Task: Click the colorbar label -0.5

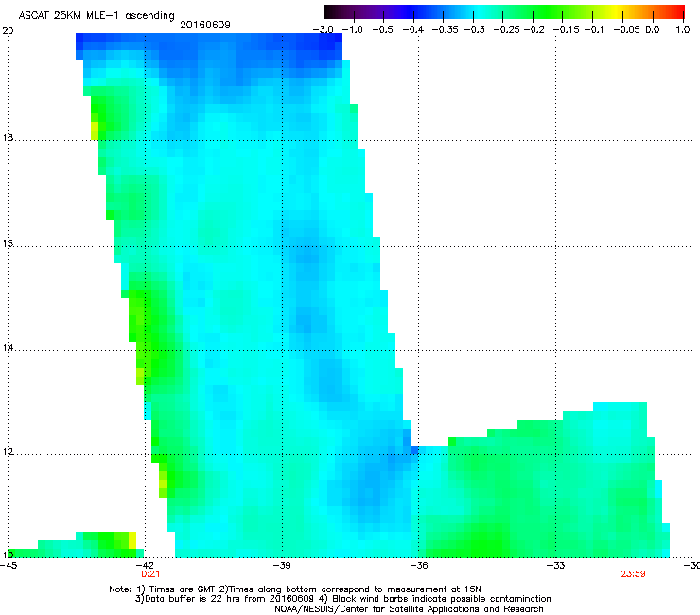Action: [382, 30]
